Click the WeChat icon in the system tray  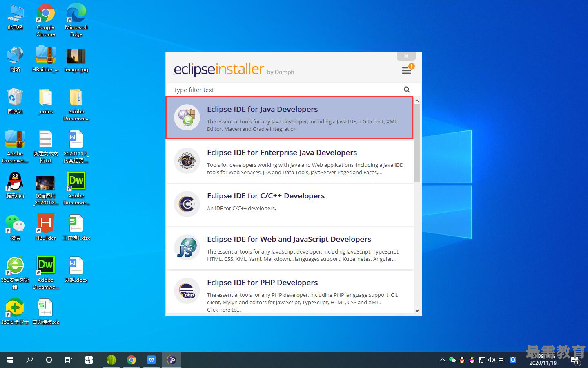(452, 360)
